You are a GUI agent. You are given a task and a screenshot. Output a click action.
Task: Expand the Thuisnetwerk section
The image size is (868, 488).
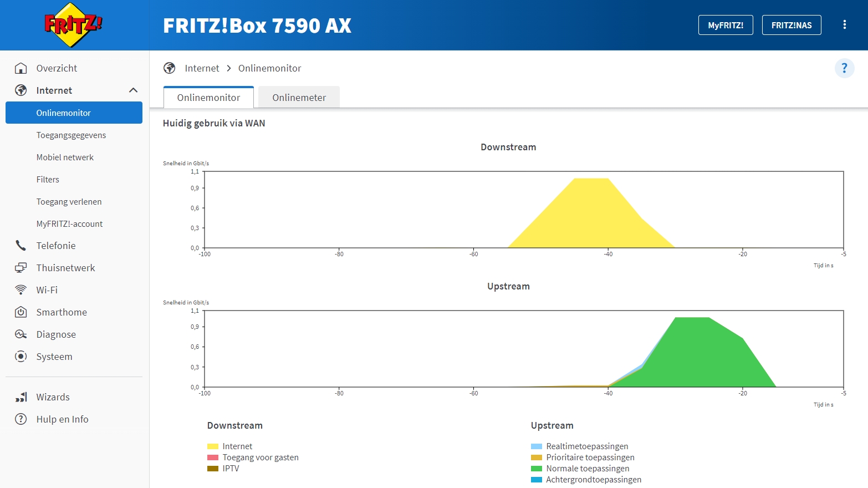(65, 268)
